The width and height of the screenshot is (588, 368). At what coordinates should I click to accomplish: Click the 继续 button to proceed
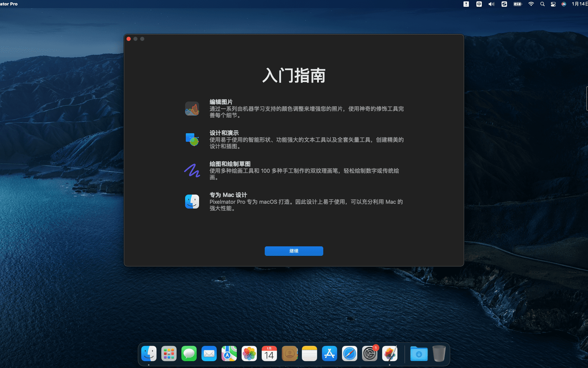click(x=294, y=251)
